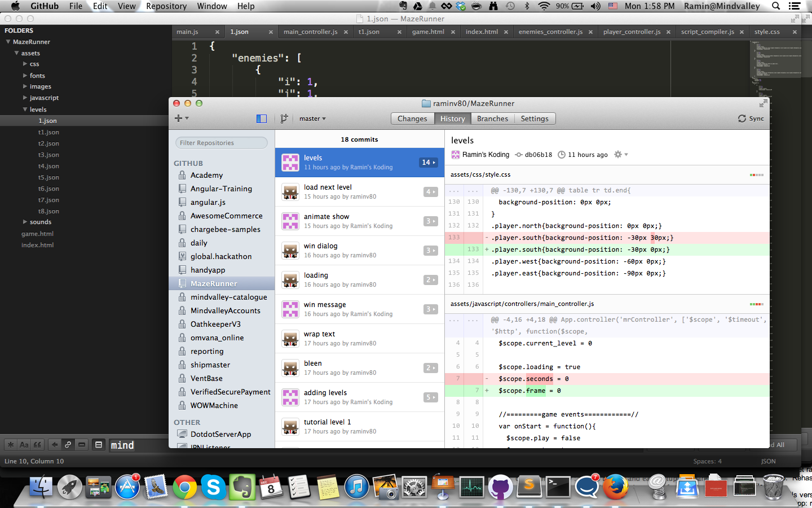Click the GitHub window fullscreen arrows icon
The width and height of the screenshot is (812, 508).
pyautogui.click(x=763, y=103)
